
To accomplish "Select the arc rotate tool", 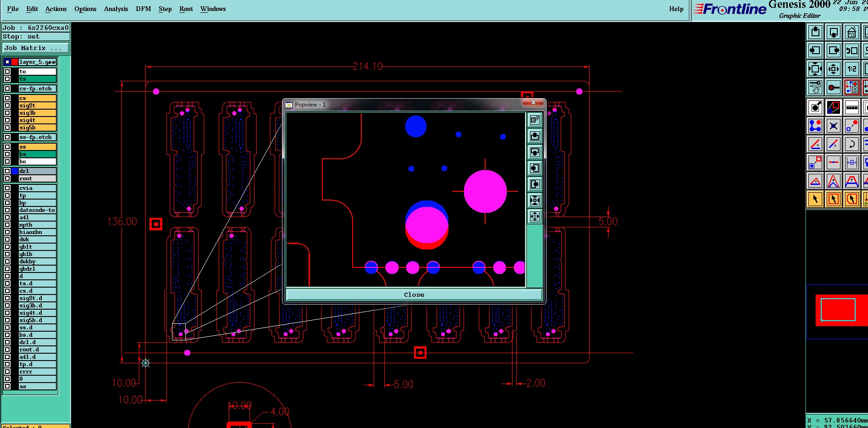I will click(x=852, y=144).
